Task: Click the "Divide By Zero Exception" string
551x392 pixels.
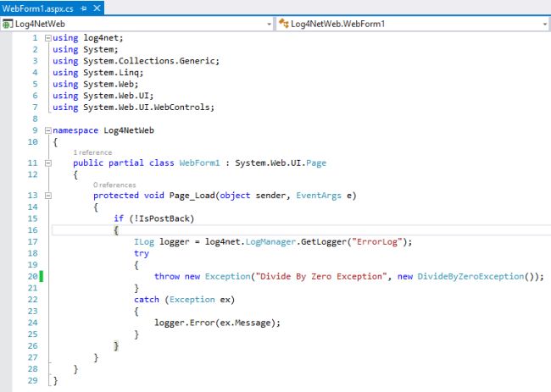Action: point(321,277)
